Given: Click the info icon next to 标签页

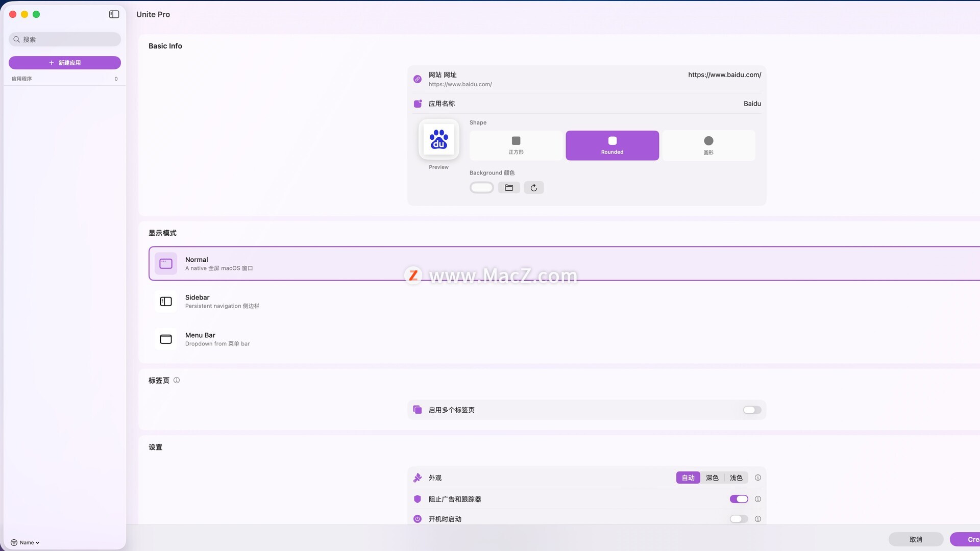Looking at the screenshot, I should pos(177,380).
